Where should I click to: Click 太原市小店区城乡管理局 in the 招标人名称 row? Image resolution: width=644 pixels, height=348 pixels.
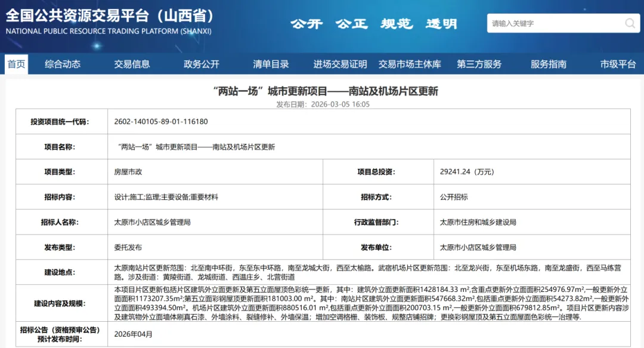tap(152, 222)
